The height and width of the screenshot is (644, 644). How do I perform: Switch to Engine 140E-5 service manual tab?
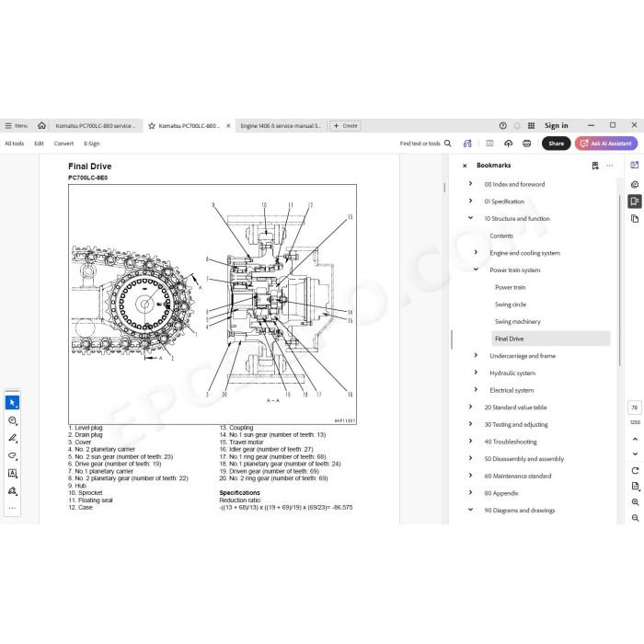[x=281, y=126]
